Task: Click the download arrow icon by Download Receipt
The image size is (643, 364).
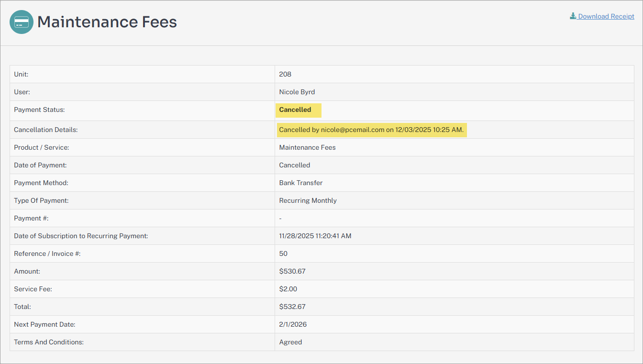Action: (x=573, y=16)
